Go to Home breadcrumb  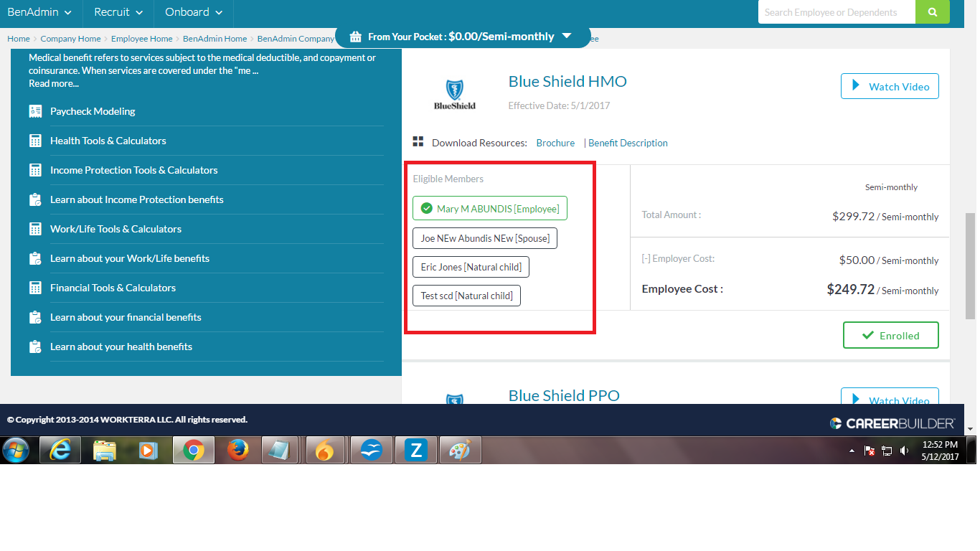(x=19, y=39)
